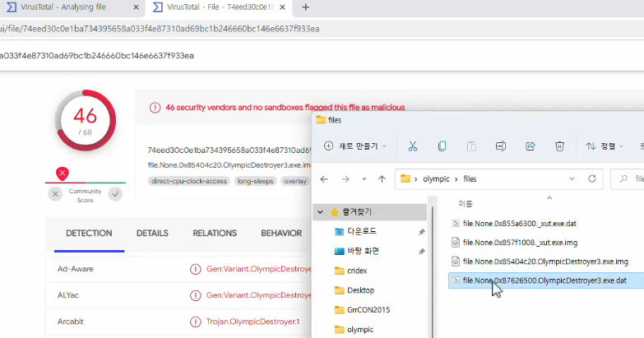This screenshot has width=644, height=338.
Task: Go up one folder level in Explorer
Action: point(382,179)
